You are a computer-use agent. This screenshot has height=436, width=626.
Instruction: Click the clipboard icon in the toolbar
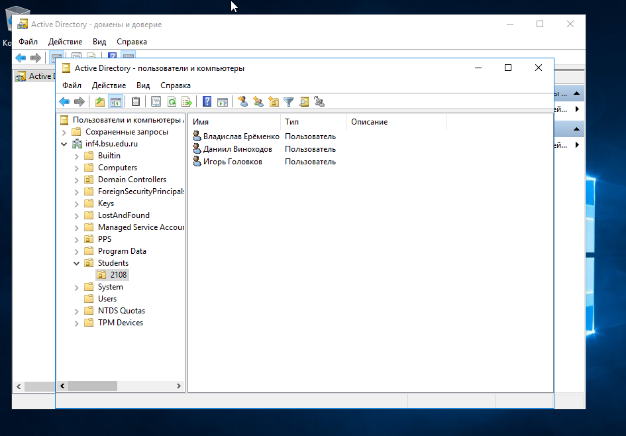pos(136,102)
